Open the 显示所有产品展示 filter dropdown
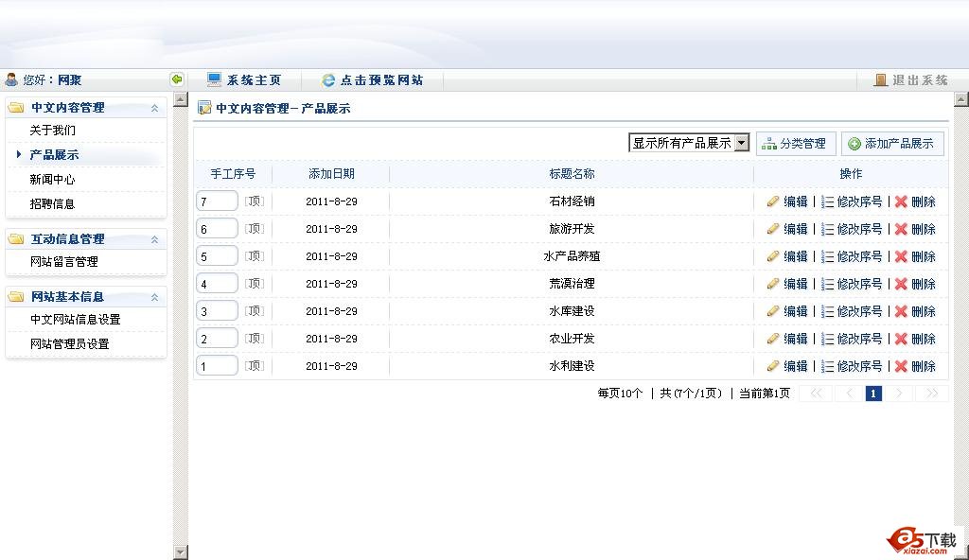This screenshot has width=969, height=560. (x=689, y=143)
